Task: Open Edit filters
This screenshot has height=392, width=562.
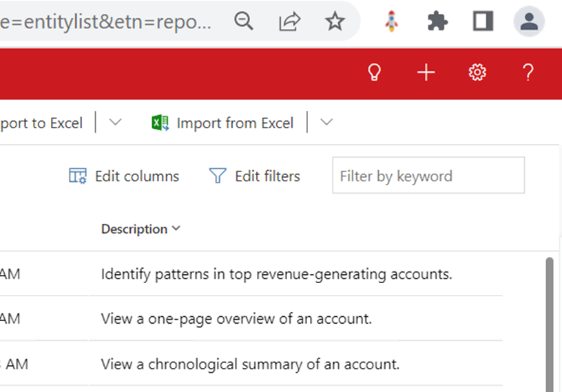Action: coord(254,176)
